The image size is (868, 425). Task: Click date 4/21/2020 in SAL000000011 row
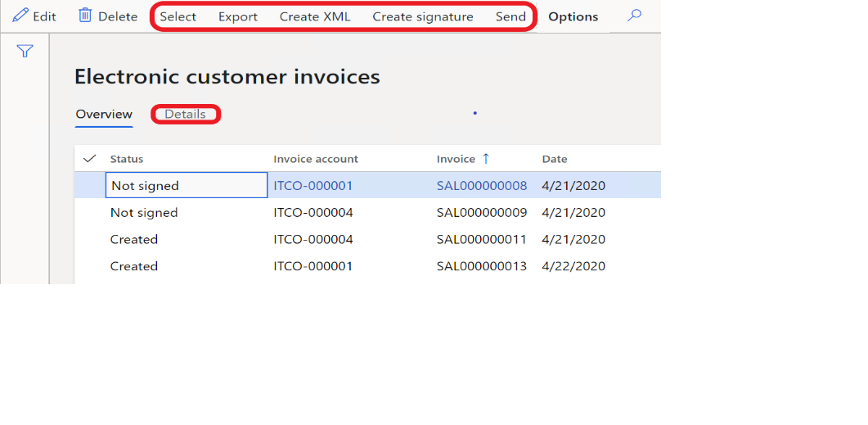pyautogui.click(x=573, y=239)
